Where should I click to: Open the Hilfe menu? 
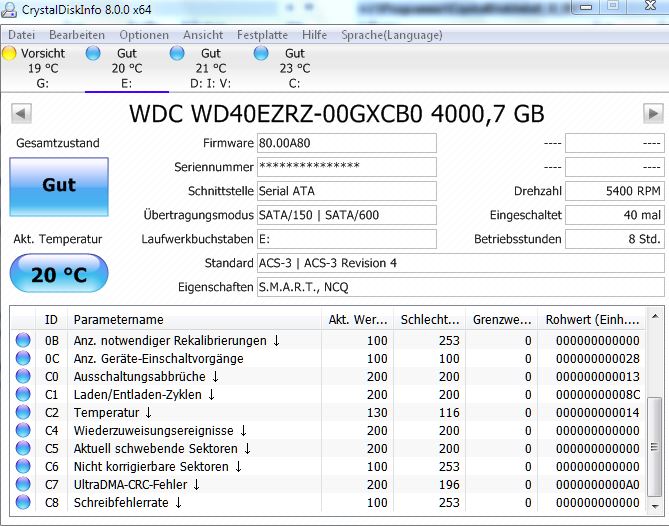click(x=314, y=35)
